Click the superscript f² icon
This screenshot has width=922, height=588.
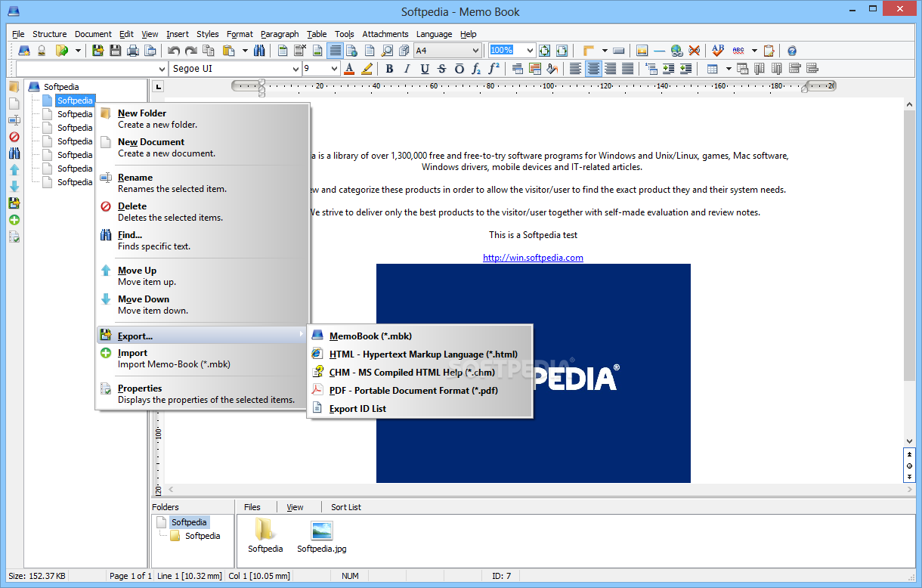[x=493, y=69]
